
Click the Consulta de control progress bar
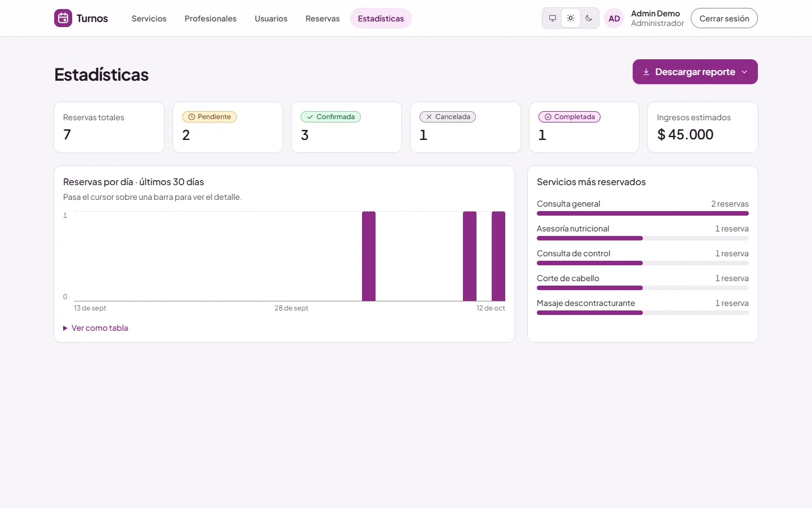click(643, 263)
